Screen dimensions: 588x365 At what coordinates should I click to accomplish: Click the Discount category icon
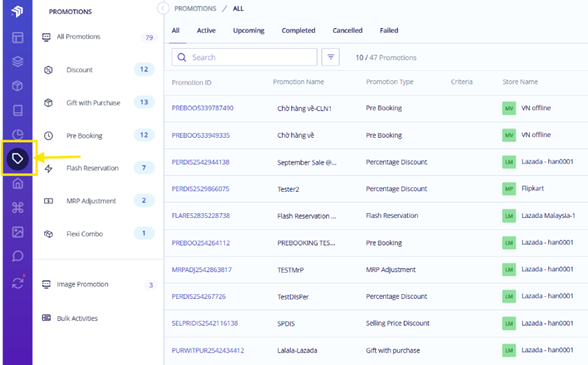(x=48, y=70)
